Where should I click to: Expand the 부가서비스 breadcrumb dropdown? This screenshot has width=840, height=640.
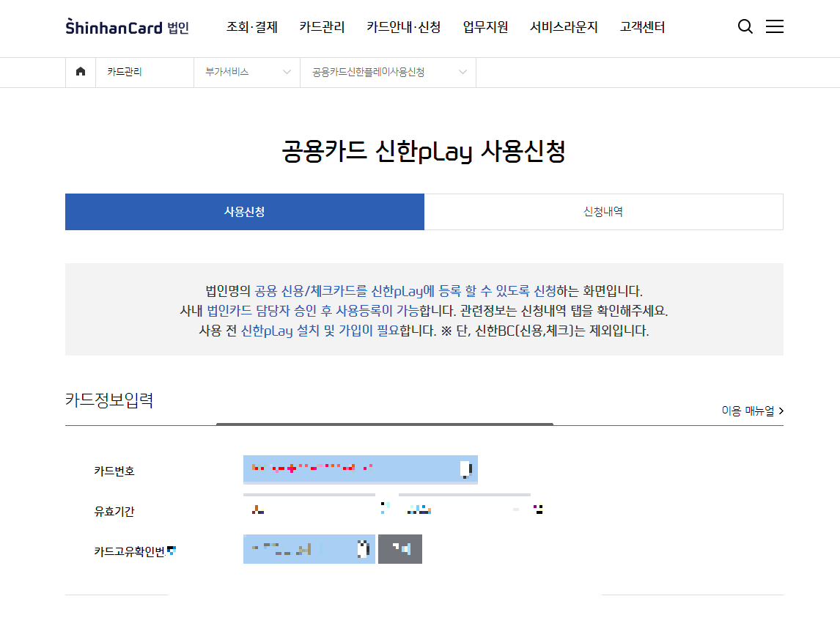pos(247,72)
